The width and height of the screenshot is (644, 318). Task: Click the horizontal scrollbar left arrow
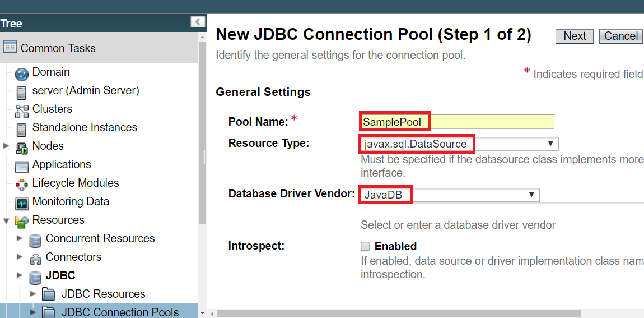pyautogui.click(x=212, y=314)
